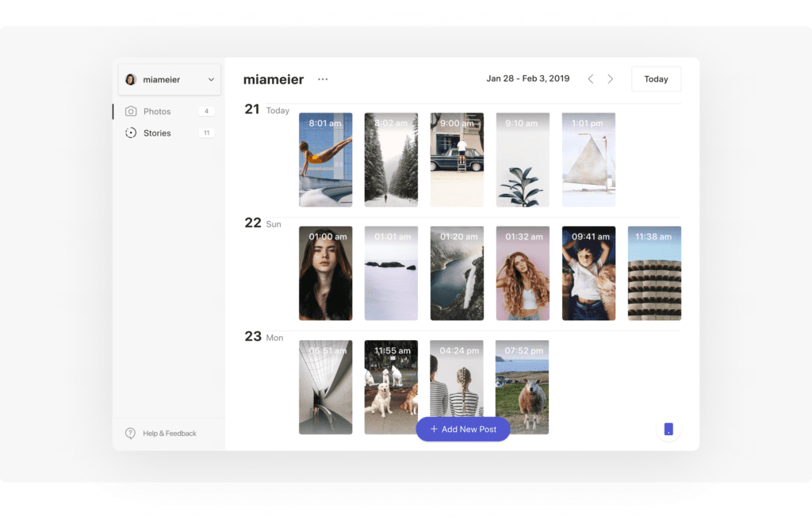Click the Jan 28 - Feb 3 date range
This screenshot has height=531, width=812.
click(528, 78)
